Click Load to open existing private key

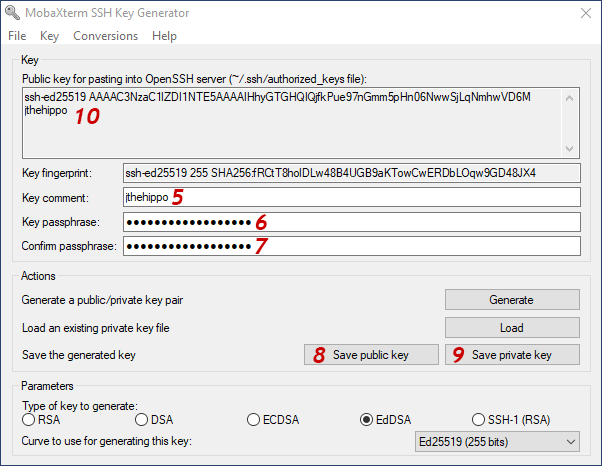[x=512, y=327]
